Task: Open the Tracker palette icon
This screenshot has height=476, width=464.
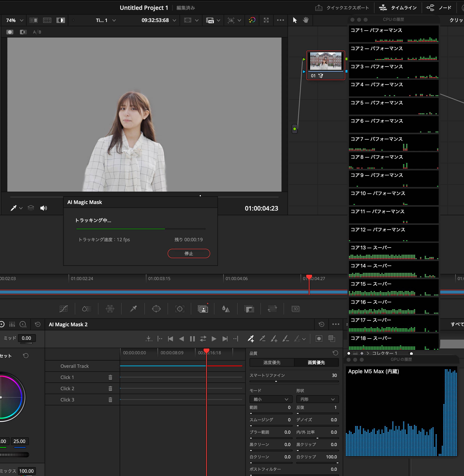Action: tap(180, 309)
